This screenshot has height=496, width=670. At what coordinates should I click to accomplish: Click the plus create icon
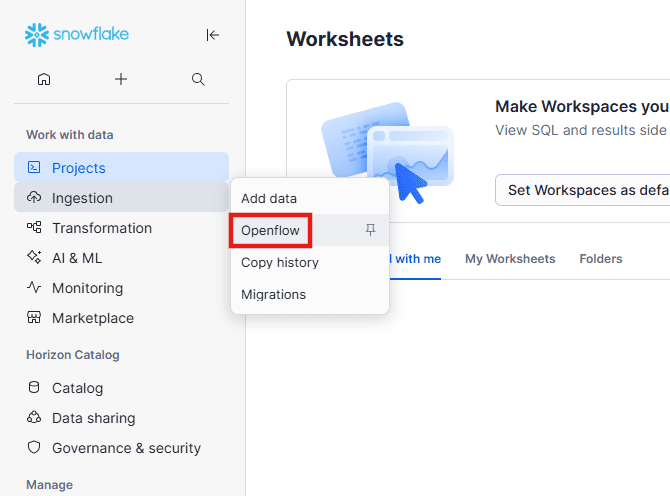121,79
